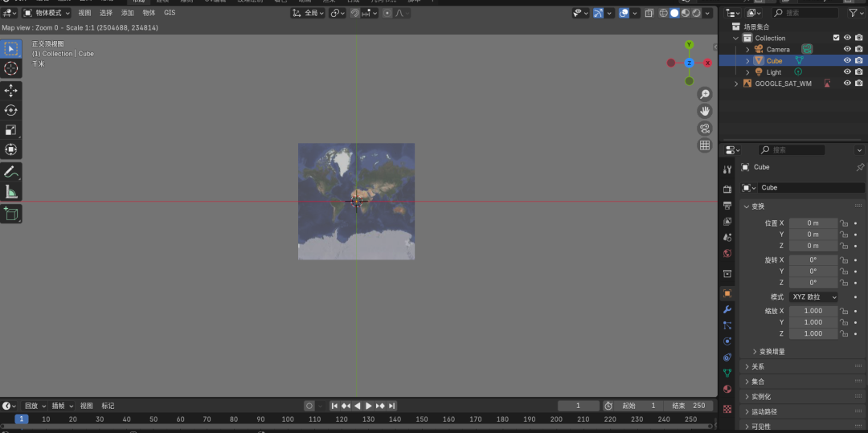Open the timeline Keying popover

click(62, 406)
